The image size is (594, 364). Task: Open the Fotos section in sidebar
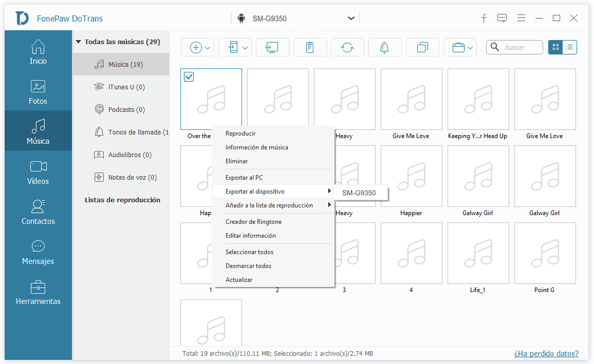[38, 92]
